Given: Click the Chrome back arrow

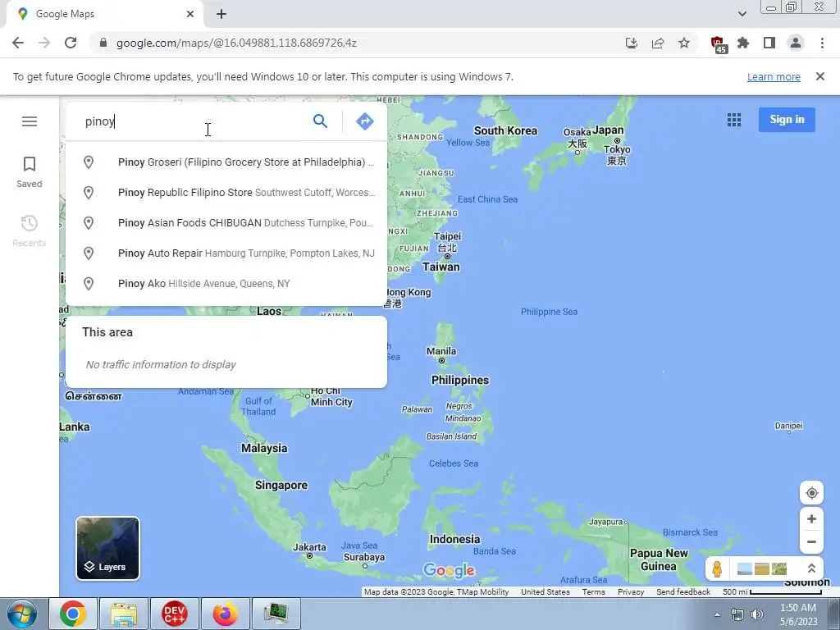Looking at the screenshot, I should click(x=18, y=43).
